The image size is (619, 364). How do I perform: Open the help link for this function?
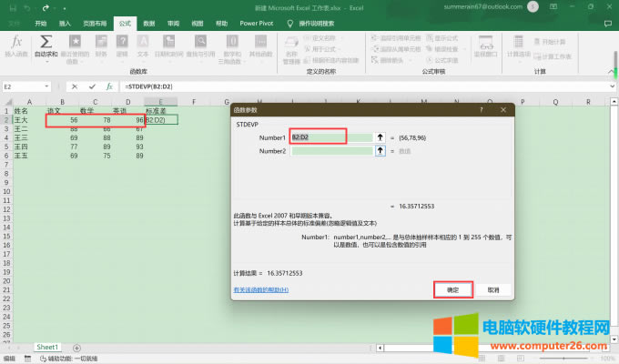(260, 289)
